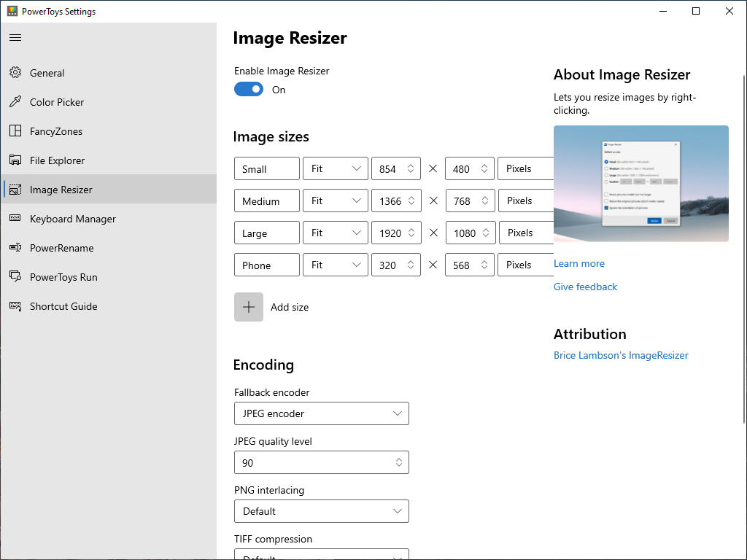Image resolution: width=747 pixels, height=560 pixels.
Task: Open PowerRename settings page
Action: (109, 248)
